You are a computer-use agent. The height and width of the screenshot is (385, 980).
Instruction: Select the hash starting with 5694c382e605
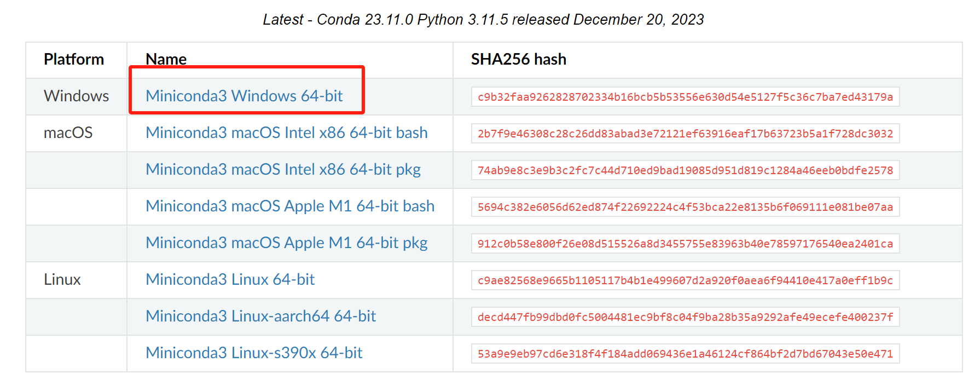pos(685,207)
